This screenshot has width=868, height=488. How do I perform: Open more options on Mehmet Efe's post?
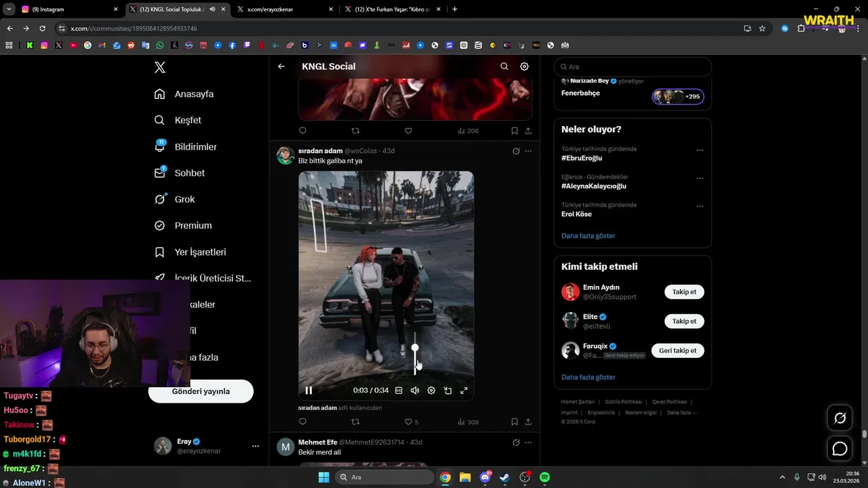tap(528, 443)
